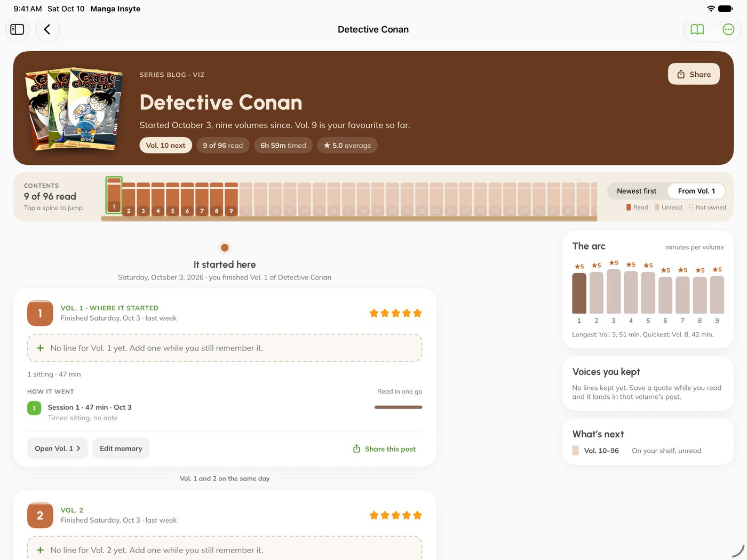
Task: Go back with the chevron arrow
Action: 47,29
